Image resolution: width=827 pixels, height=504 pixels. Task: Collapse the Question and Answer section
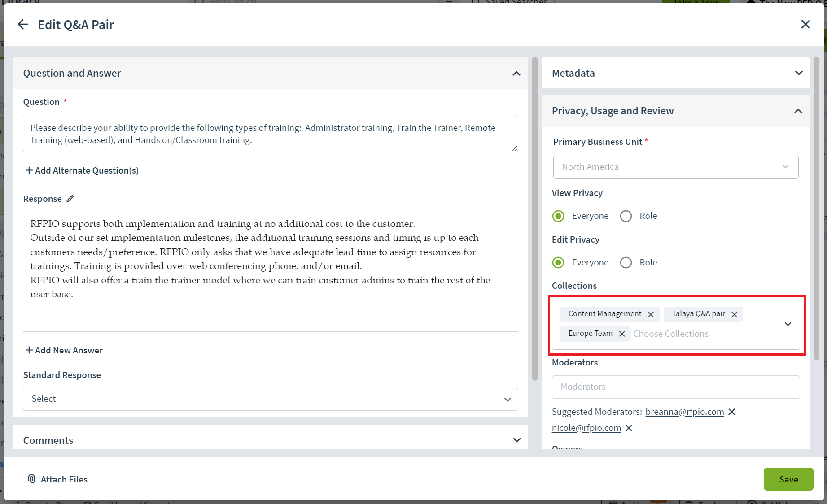click(x=516, y=73)
